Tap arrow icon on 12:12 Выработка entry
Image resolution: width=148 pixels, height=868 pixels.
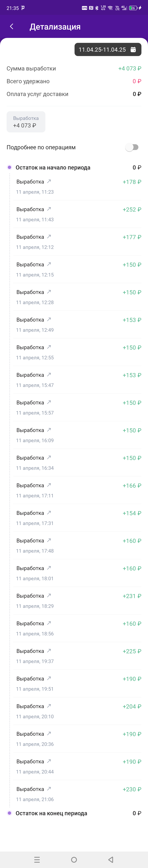(49, 237)
